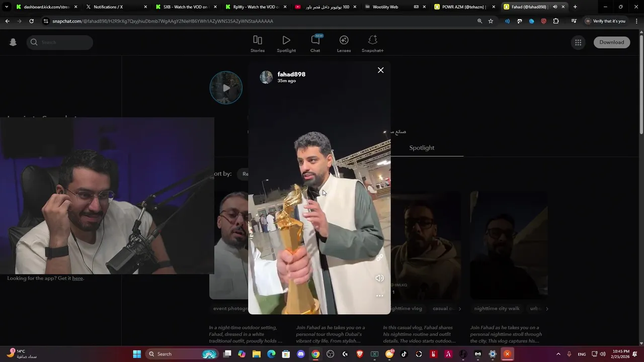Switch to Notifications / X tab
Image resolution: width=644 pixels, height=362 pixels.
(117, 7)
